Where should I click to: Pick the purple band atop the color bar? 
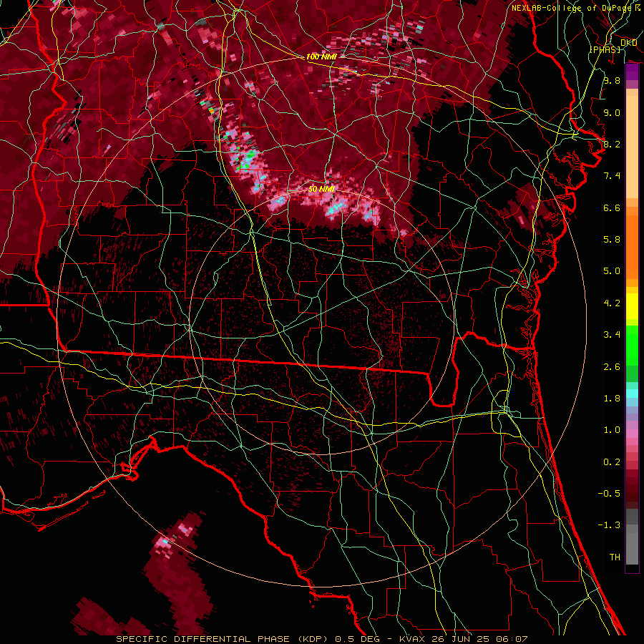coord(632,72)
